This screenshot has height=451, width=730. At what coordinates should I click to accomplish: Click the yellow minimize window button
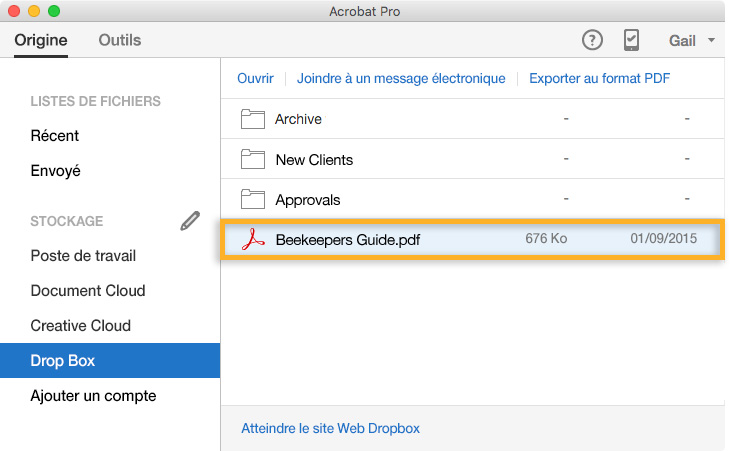pos(34,11)
